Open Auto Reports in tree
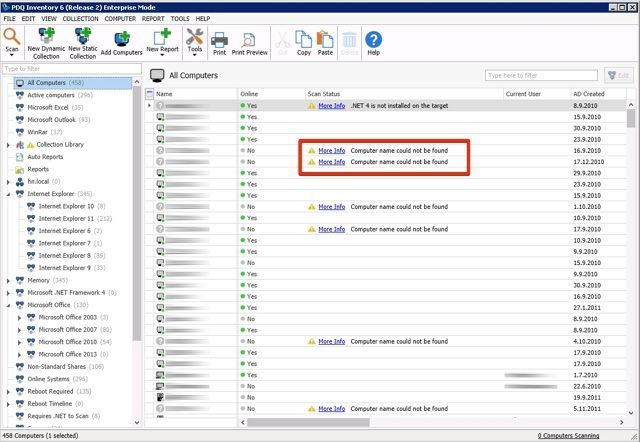Viewport: 640px width, 442px height. (45, 157)
